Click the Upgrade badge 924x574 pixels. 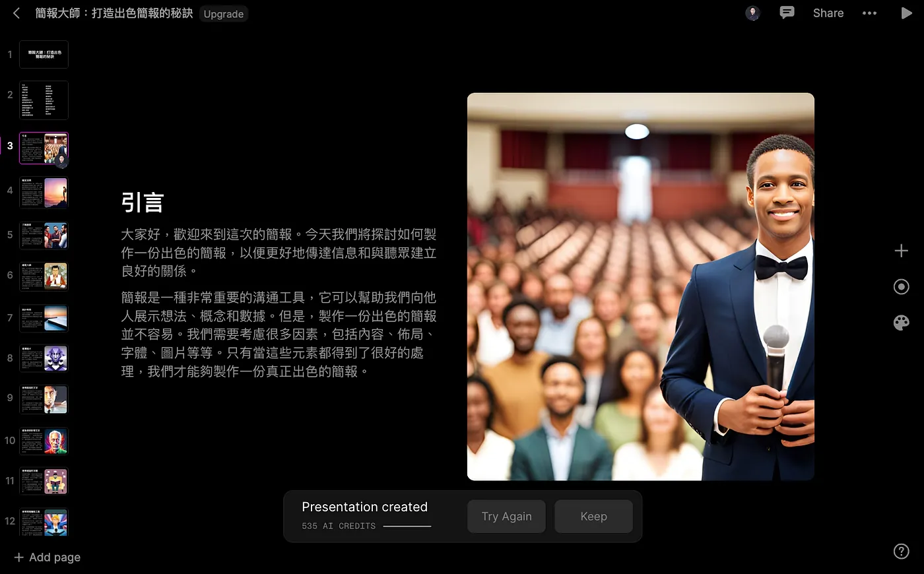(x=223, y=14)
